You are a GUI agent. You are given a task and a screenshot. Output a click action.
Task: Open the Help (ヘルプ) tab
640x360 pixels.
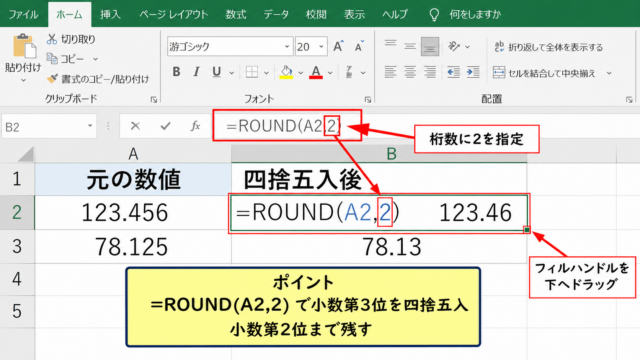395,14
